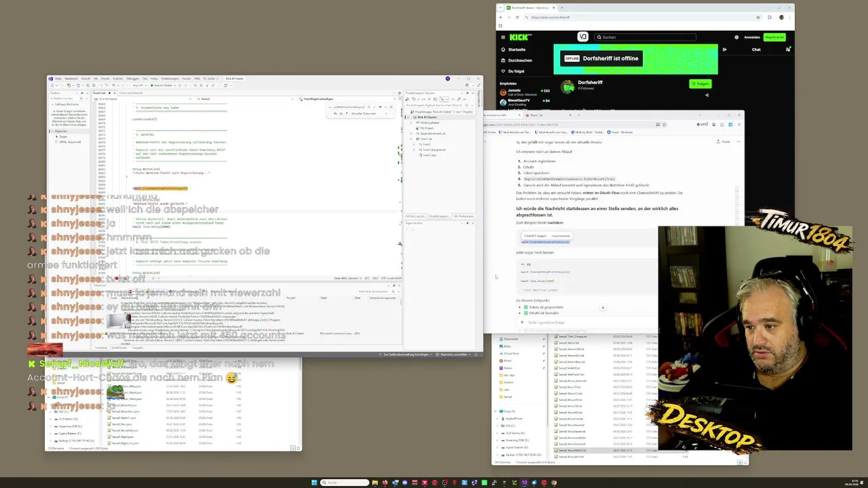Image resolution: width=868 pixels, height=488 pixels.
Task: Click the Suchen search field on Kick
Action: coord(645,37)
